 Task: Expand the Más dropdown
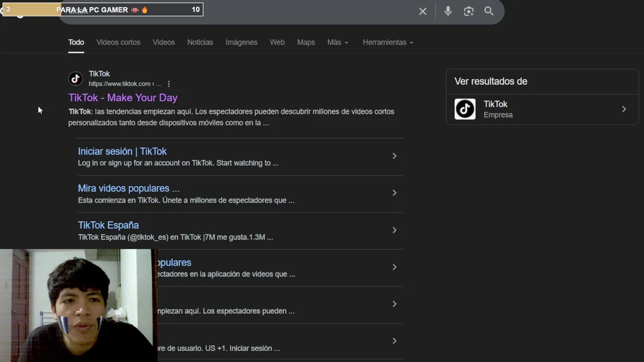click(x=338, y=42)
